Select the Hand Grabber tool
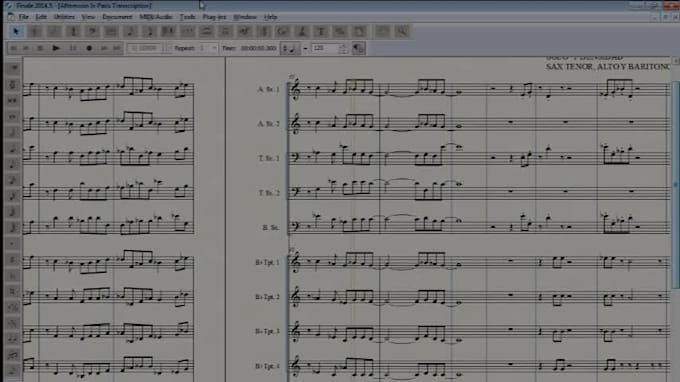Screen dimensions: 680x382 coord(382,32)
